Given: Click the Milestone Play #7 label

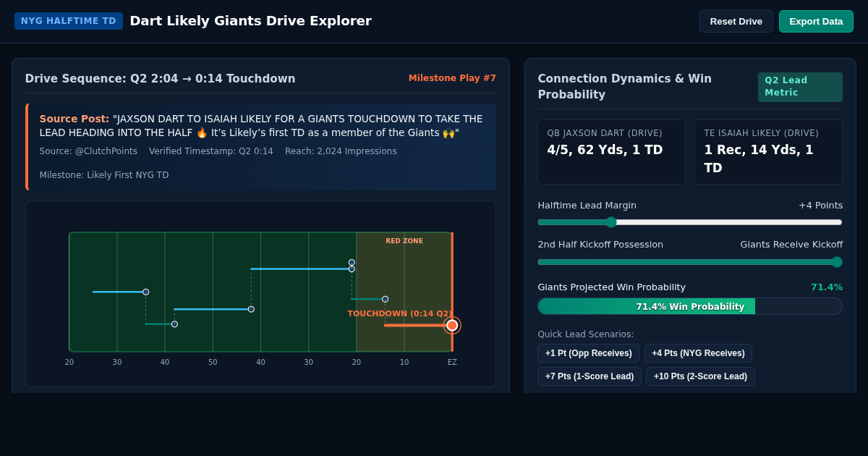Looking at the screenshot, I should pos(452,78).
